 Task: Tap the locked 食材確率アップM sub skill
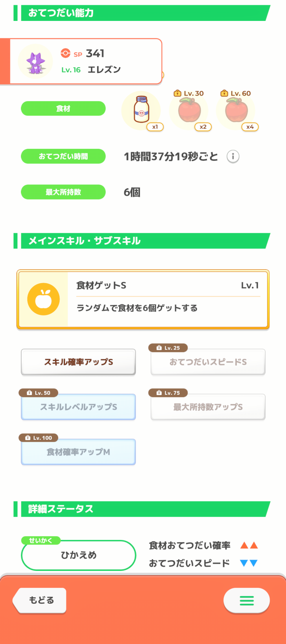coord(78,452)
